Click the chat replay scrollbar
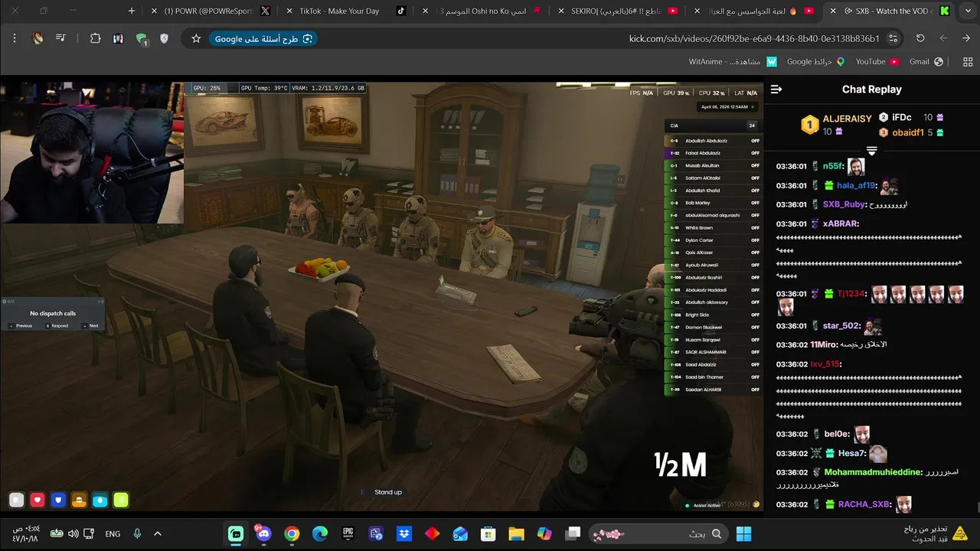This screenshot has width=980, height=551. point(977,507)
